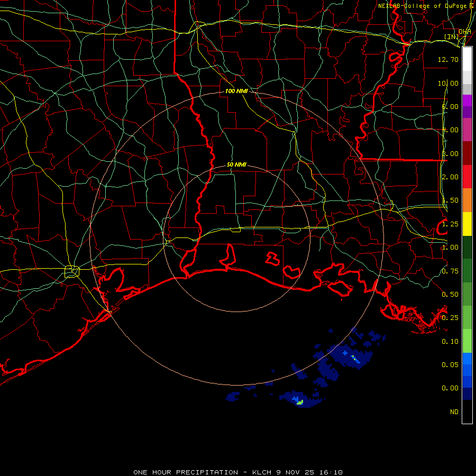The height and width of the screenshot is (476, 476).
Task: Click the 12.70 legend value
Action: coord(448,59)
